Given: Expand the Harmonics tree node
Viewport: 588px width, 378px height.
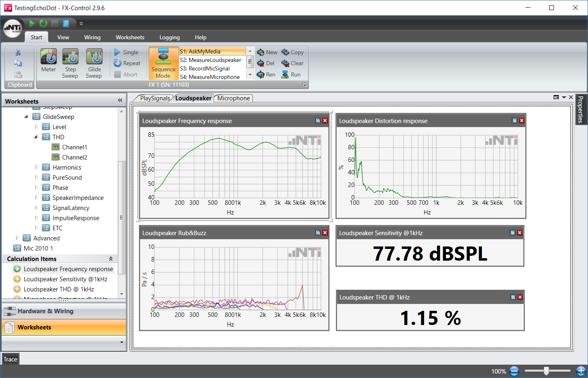Looking at the screenshot, I should click(x=36, y=167).
